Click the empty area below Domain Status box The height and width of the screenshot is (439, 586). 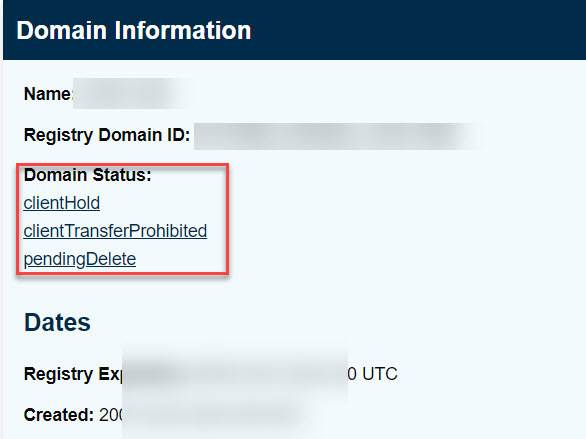coord(122,292)
